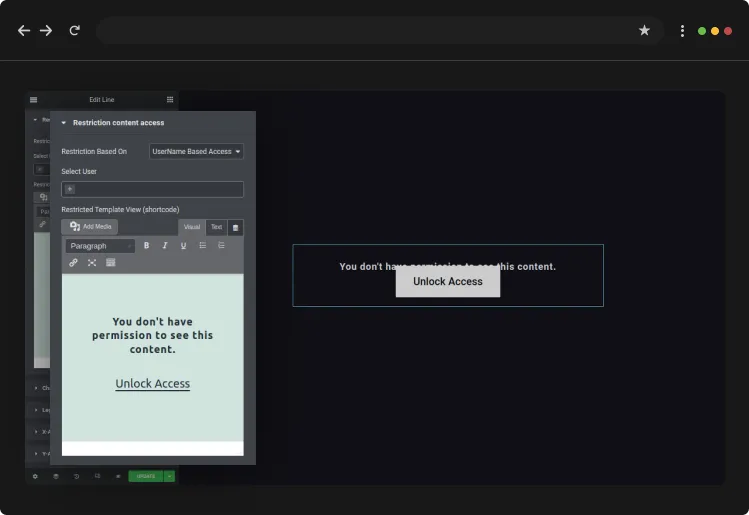749x515 pixels.
Task: Switch to the Text editor tab
Action: [x=216, y=227]
